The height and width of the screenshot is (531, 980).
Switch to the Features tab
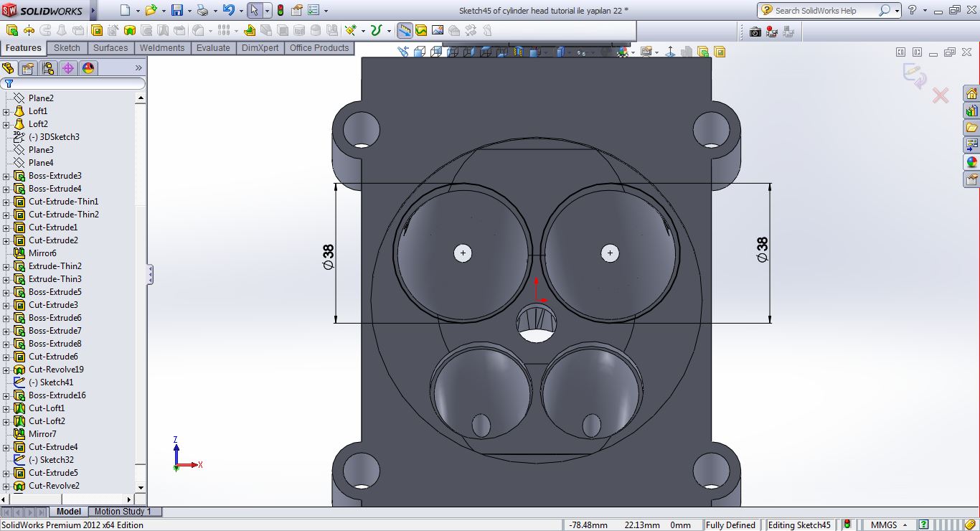[24, 48]
